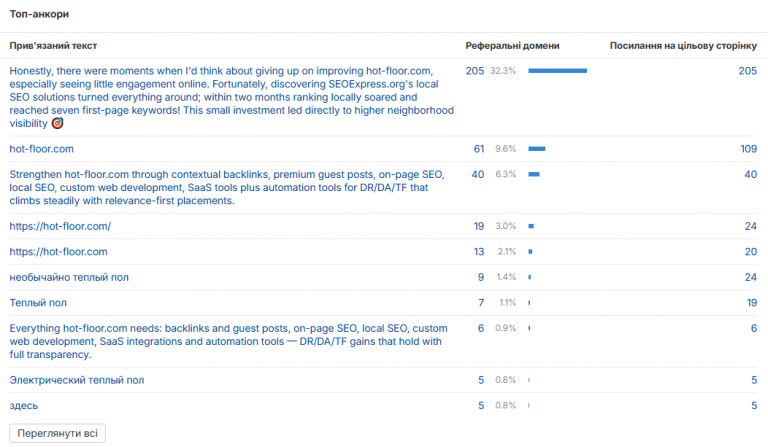Click the 'Реферальні домени' column header

click(x=512, y=46)
